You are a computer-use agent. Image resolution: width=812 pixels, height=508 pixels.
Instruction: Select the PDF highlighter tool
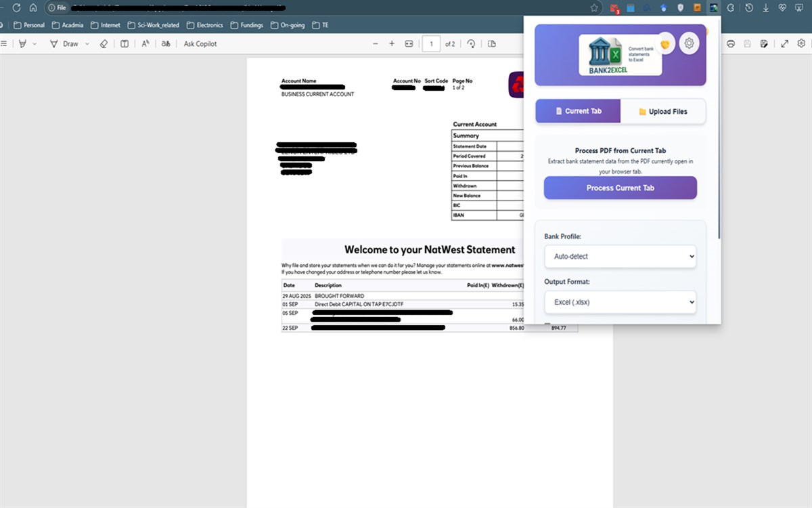[x=23, y=43]
